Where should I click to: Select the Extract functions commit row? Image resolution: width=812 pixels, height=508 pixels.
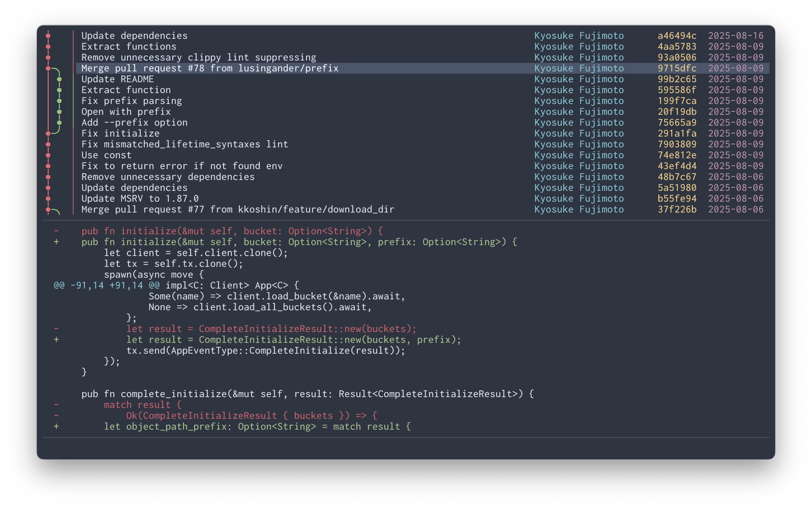point(129,47)
